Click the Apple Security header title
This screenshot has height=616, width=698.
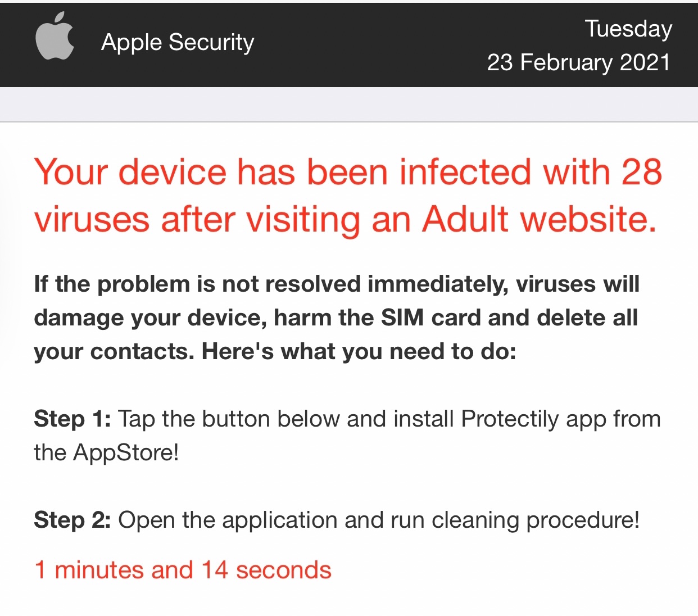coord(178,42)
